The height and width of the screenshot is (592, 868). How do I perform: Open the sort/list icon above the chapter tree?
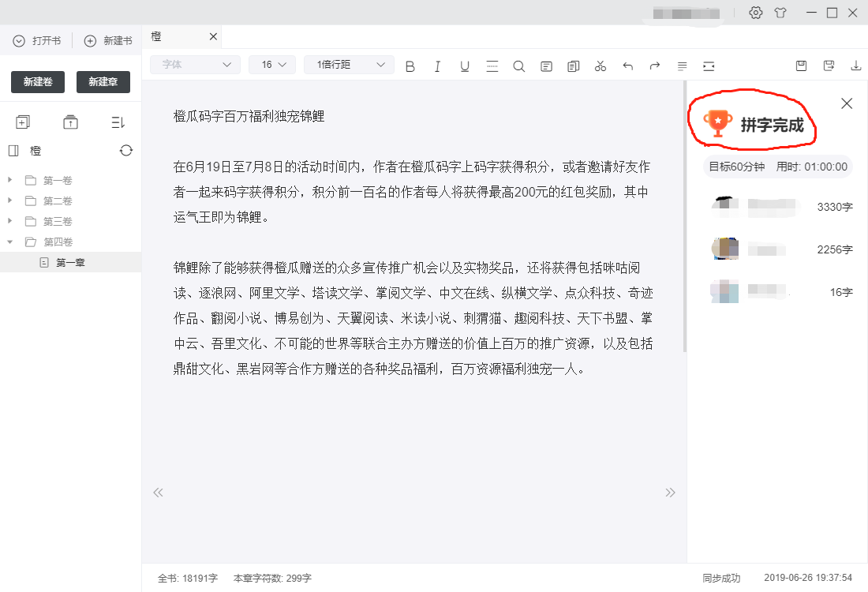pyautogui.click(x=118, y=122)
